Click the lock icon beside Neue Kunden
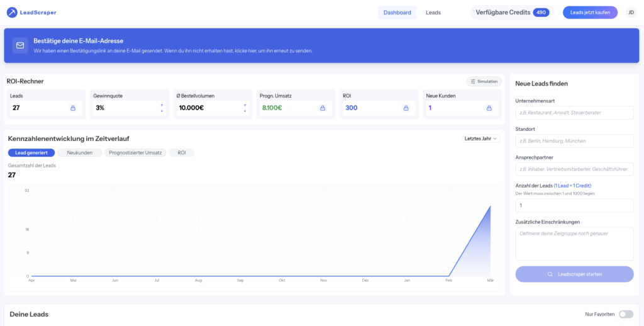 (x=489, y=108)
